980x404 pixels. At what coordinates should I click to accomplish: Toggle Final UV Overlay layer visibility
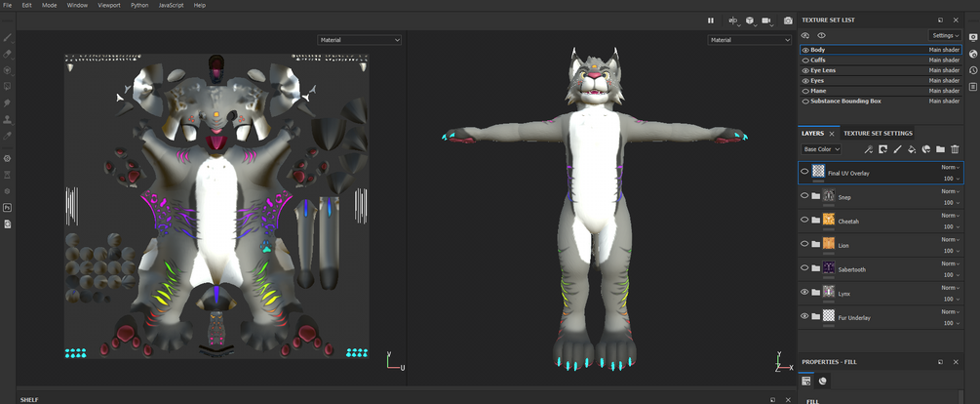coord(804,172)
